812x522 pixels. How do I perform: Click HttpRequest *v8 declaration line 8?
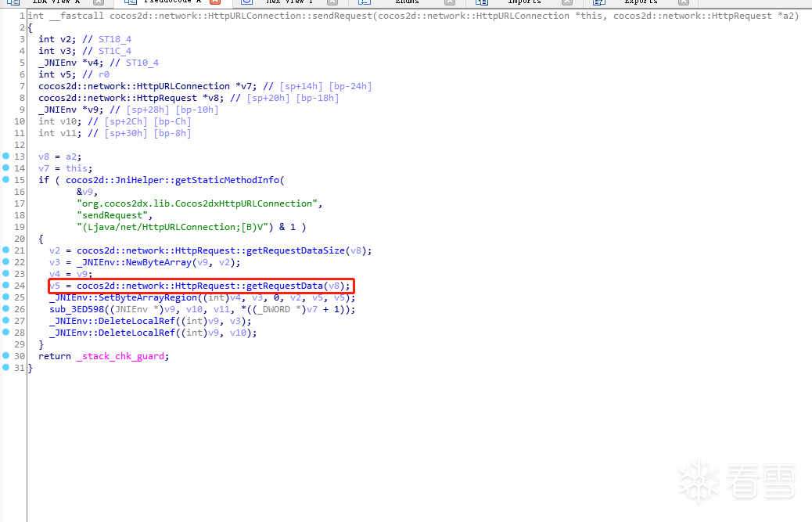click(131, 98)
